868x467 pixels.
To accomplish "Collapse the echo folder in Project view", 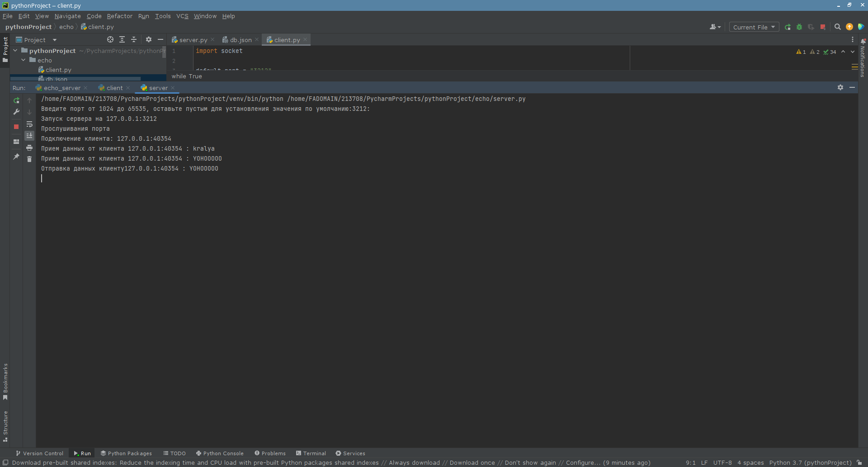I will [x=24, y=60].
